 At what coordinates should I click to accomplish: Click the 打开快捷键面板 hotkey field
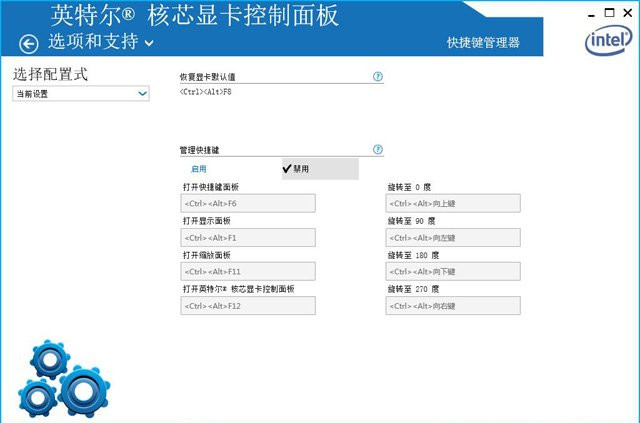point(248,203)
